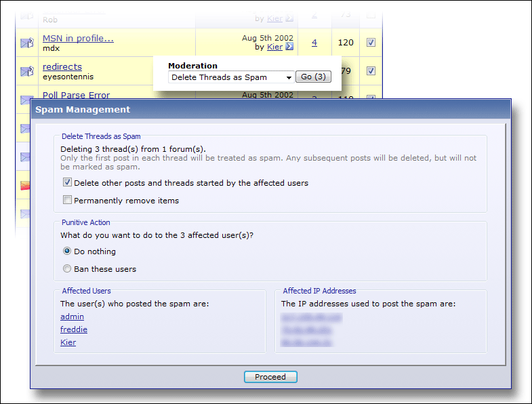
Task: Open the Moderation action dropdown
Action: 231,77
